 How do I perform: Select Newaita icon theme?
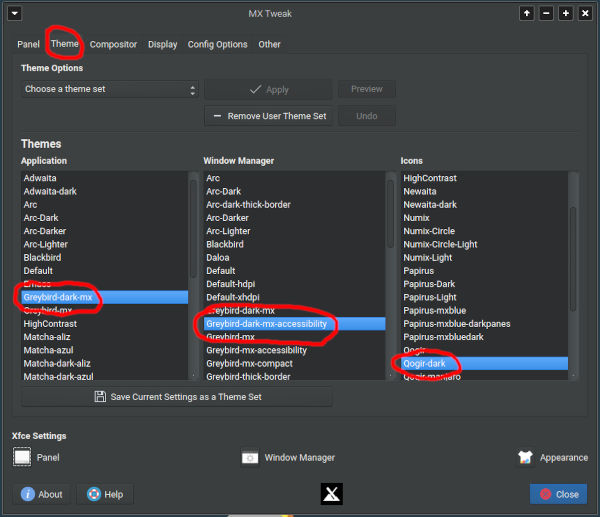(x=484, y=191)
